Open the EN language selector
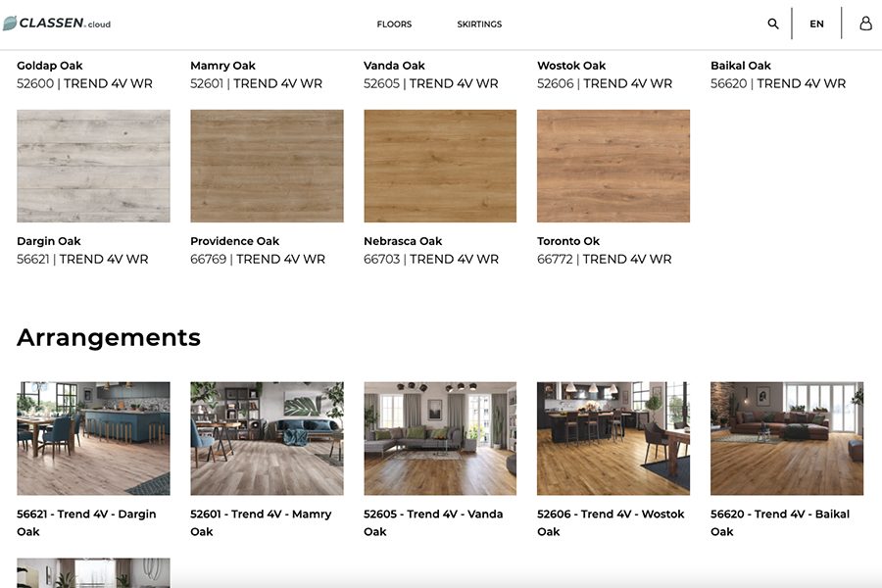 pos(816,24)
